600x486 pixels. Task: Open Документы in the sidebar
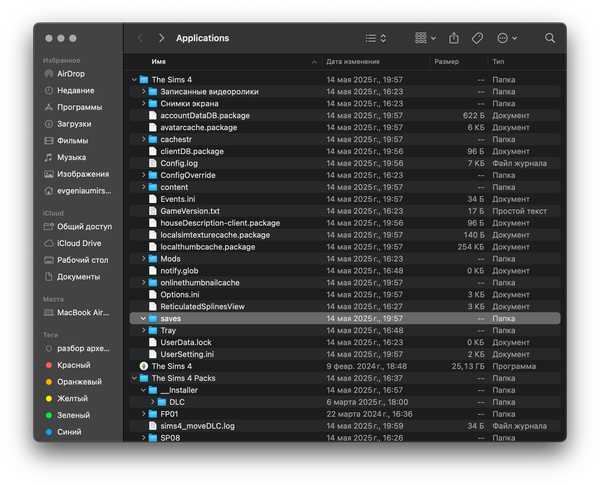tap(73, 277)
